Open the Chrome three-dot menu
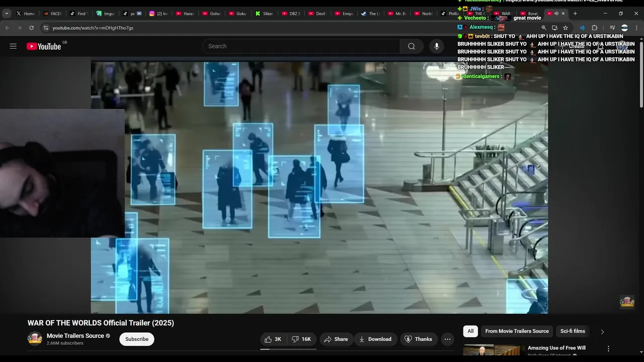This screenshot has height=362, width=644. tap(636, 28)
